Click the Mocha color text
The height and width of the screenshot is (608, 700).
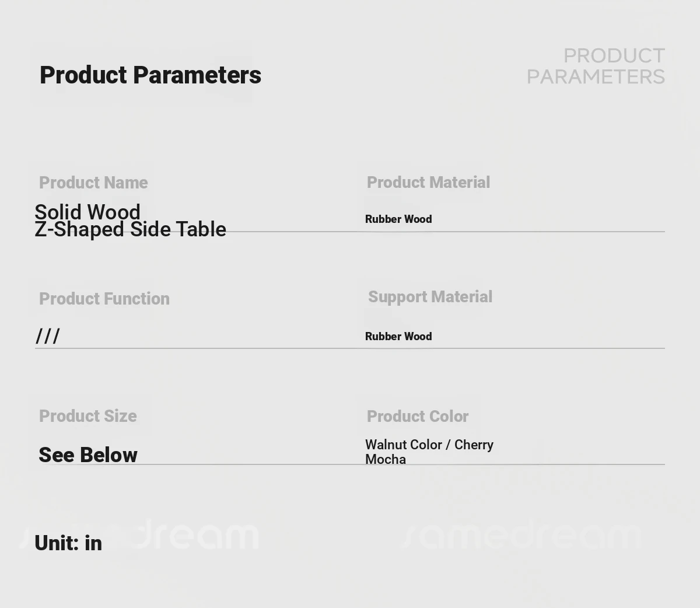coord(386,460)
